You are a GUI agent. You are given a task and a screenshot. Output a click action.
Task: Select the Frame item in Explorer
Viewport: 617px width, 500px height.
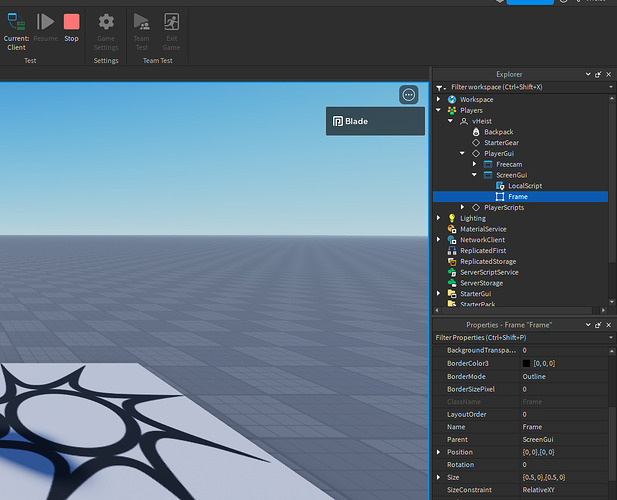point(517,197)
